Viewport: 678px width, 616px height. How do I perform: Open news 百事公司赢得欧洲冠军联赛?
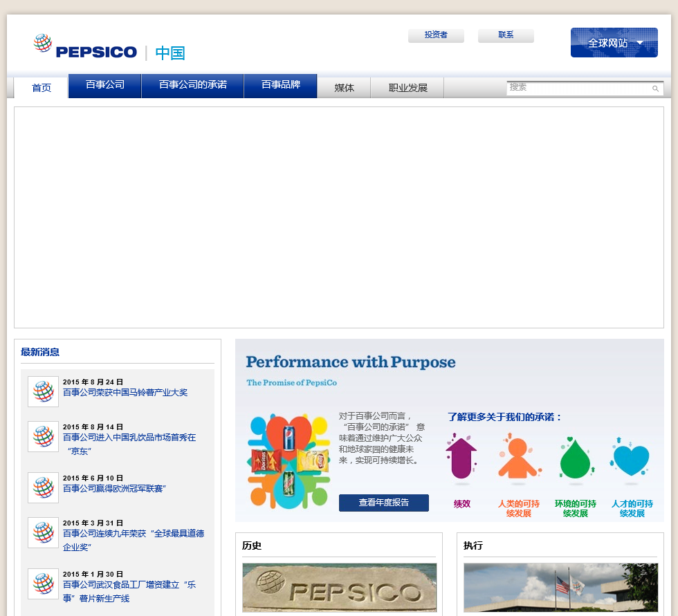click(x=115, y=489)
